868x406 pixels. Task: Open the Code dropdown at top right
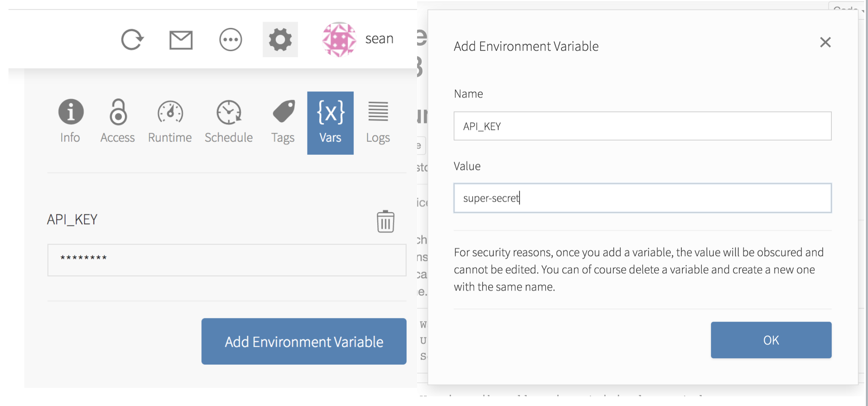click(846, 8)
